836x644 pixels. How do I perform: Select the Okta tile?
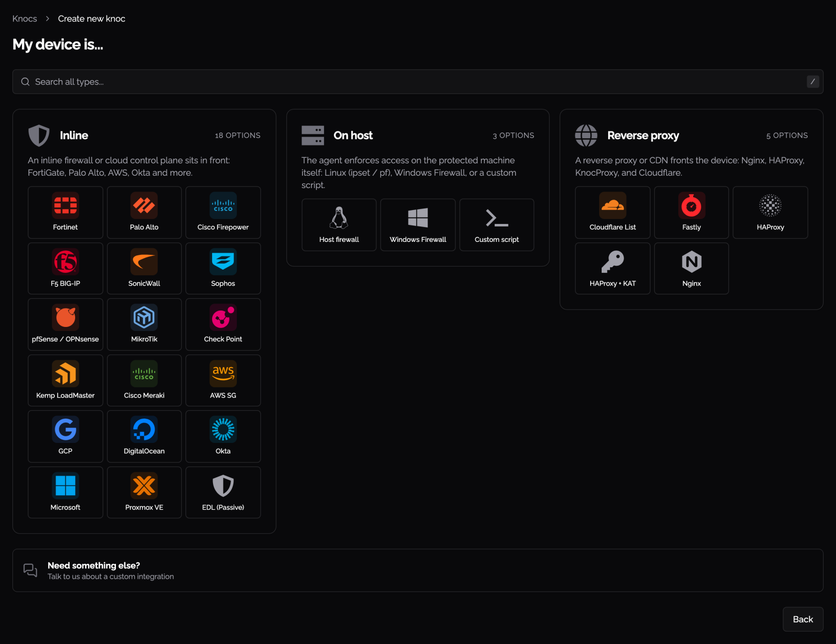pos(223,436)
